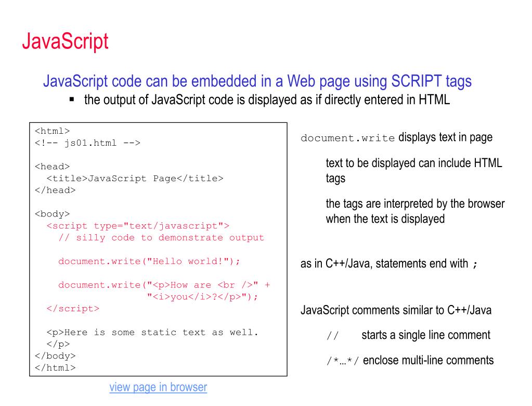532x406 pixels.
Task: Click the document.write("<p>How are <br />" line
Action: [164, 285]
